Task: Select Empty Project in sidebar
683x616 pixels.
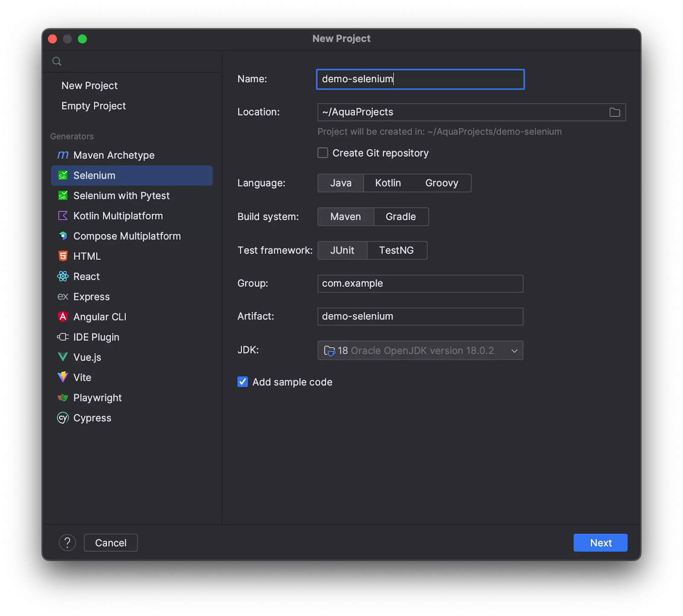Action: [x=93, y=106]
